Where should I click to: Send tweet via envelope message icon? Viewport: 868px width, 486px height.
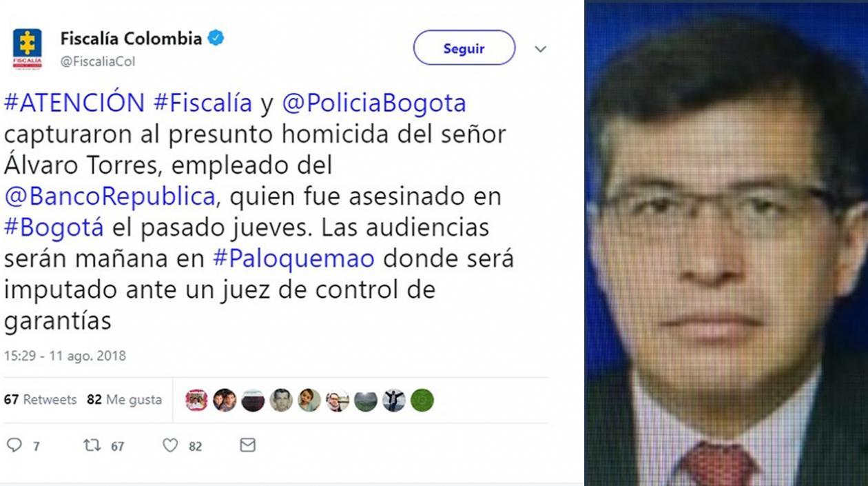pyautogui.click(x=248, y=445)
